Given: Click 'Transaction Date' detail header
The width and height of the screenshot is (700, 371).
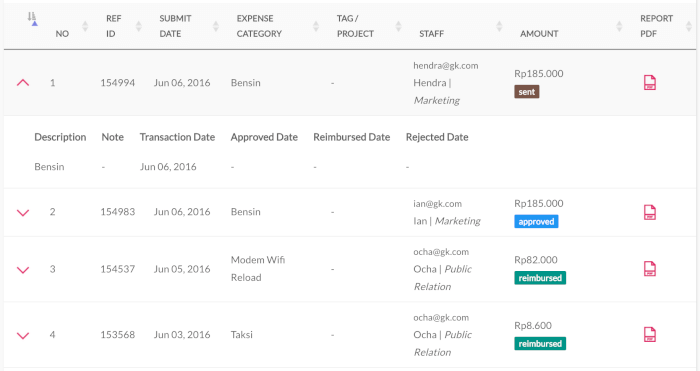Looking at the screenshot, I should [177, 137].
